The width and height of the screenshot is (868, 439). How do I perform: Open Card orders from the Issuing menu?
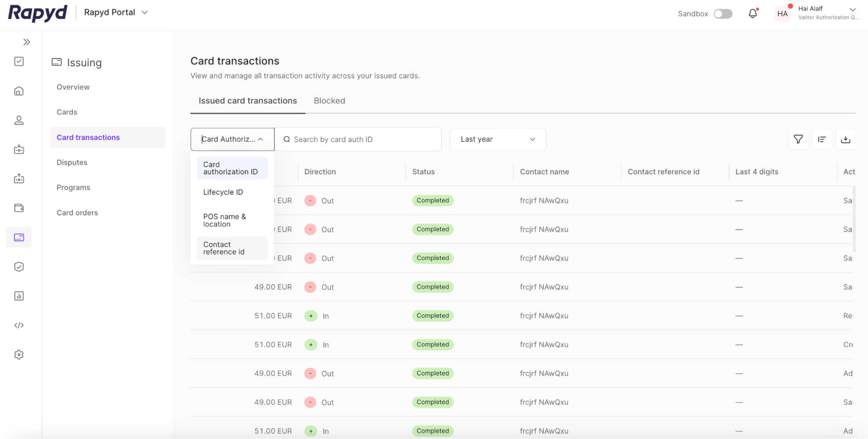click(77, 213)
